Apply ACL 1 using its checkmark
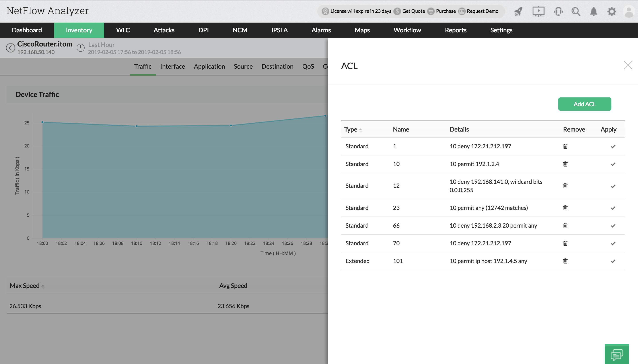This screenshot has width=638, height=364. (x=613, y=147)
